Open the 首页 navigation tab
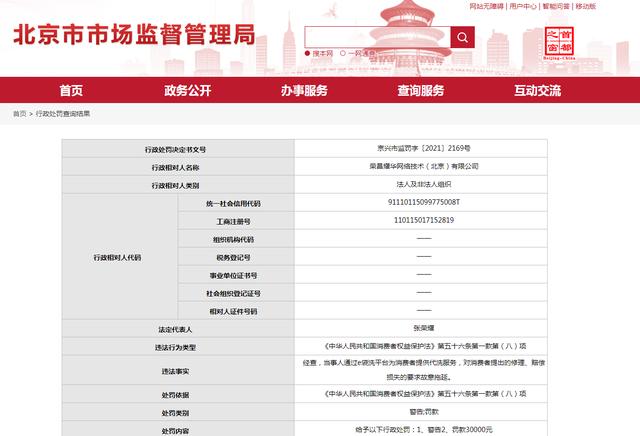Image resolution: width=640 pixels, height=436 pixels. pos(71,90)
